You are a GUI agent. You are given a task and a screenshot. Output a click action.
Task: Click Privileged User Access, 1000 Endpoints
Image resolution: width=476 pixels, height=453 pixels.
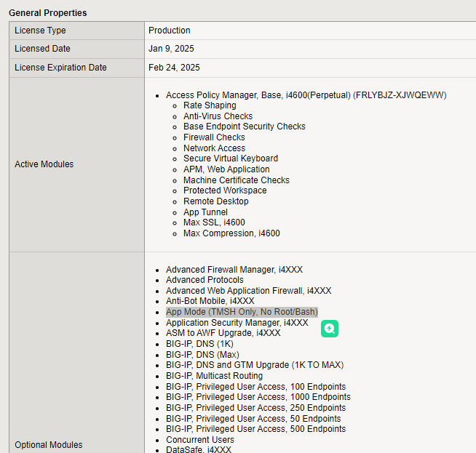click(258, 397)
